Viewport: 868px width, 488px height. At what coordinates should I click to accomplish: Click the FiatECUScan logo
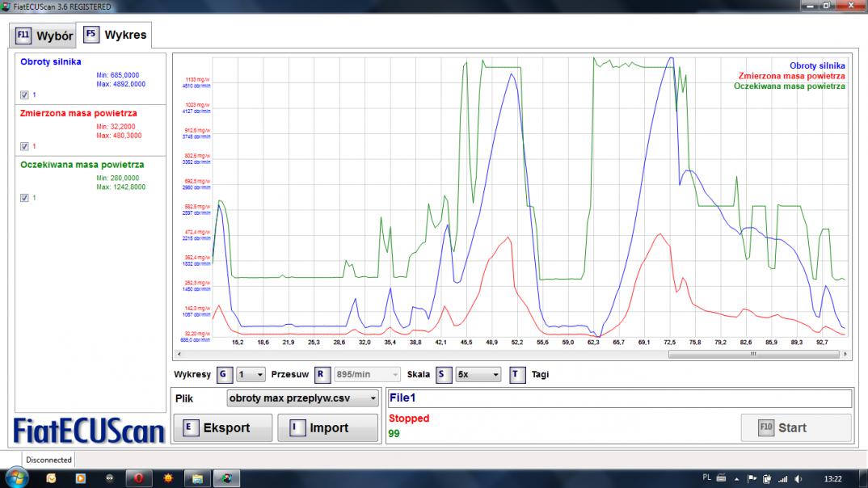pos(89,431)
